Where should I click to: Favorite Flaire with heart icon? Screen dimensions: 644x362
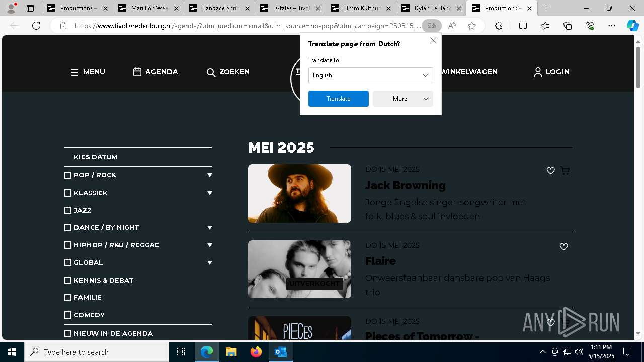click(564, 247)
